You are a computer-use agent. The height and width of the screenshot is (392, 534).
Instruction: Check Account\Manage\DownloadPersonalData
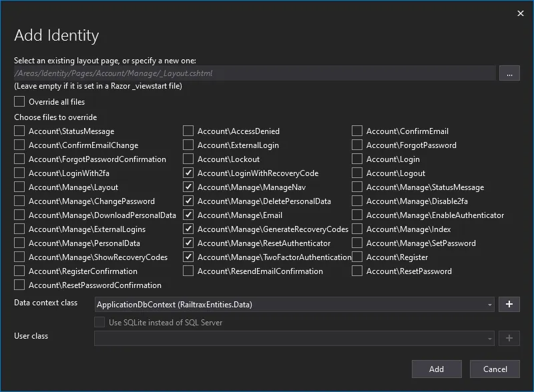(x=19, y=215)
